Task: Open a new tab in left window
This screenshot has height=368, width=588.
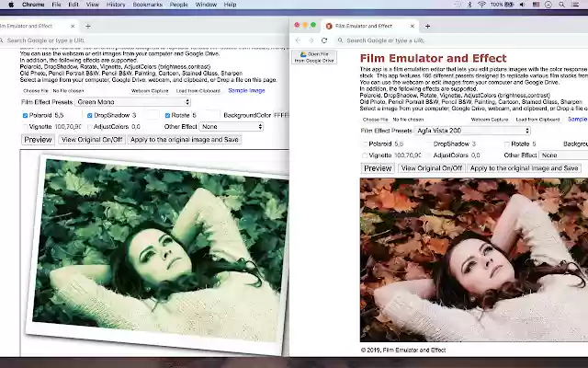Action: [88, 26]
